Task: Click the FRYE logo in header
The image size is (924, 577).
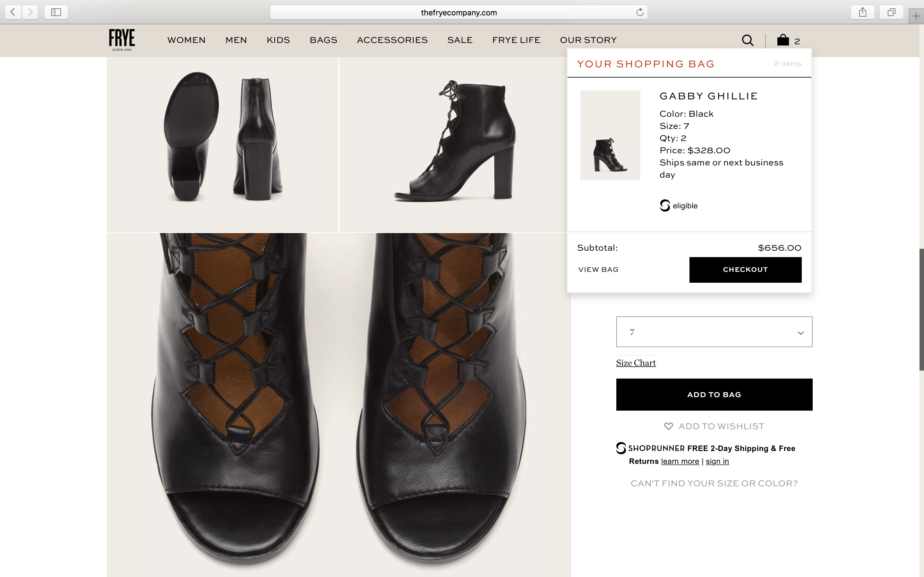Action: (x=122, y=40)
